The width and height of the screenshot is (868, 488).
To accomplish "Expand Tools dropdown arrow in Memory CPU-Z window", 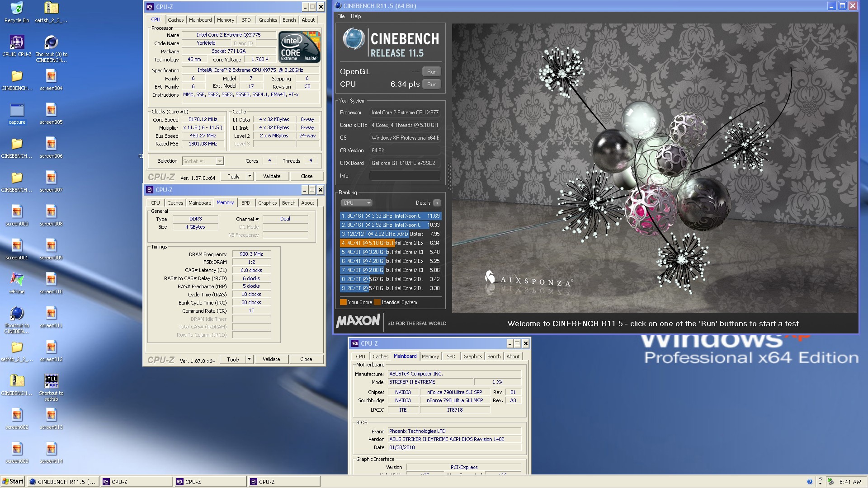I will click(x=249, y=359).
